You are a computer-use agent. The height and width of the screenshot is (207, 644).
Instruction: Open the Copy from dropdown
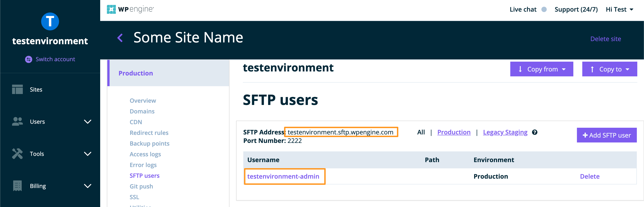(542, 69)
